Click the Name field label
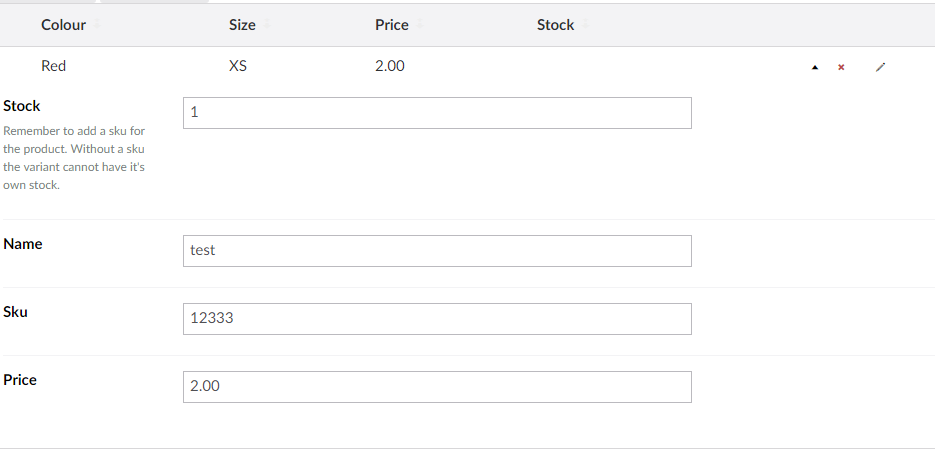This screenshot has width=935, height=449. 23,244
